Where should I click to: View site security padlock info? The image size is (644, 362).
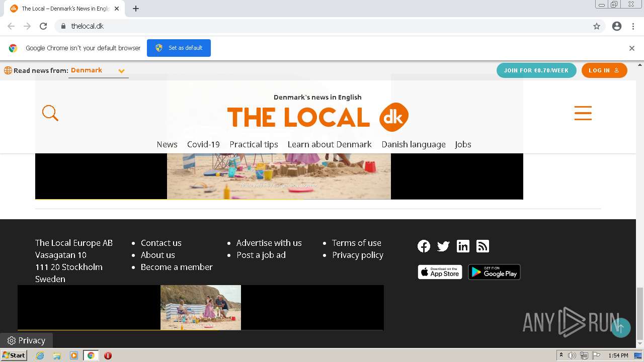63,26
